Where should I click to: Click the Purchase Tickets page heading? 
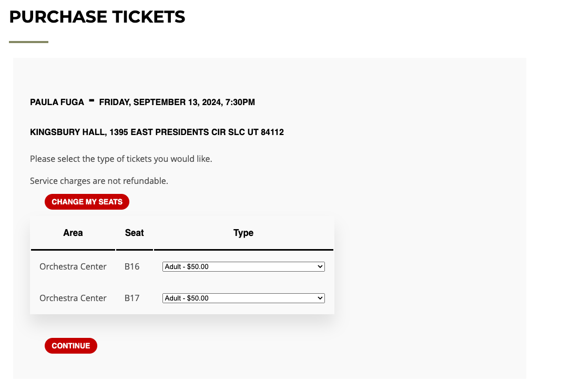pyautogui.click(x=97, y=17)
